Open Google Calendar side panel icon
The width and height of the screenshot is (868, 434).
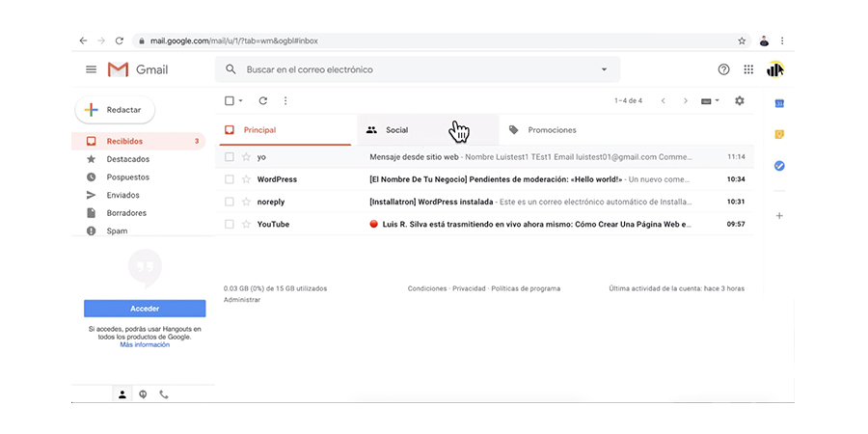pos(779,103)
